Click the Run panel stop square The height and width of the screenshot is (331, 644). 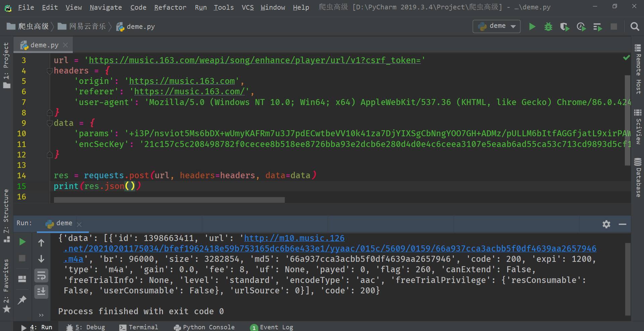tap(22, 258)
